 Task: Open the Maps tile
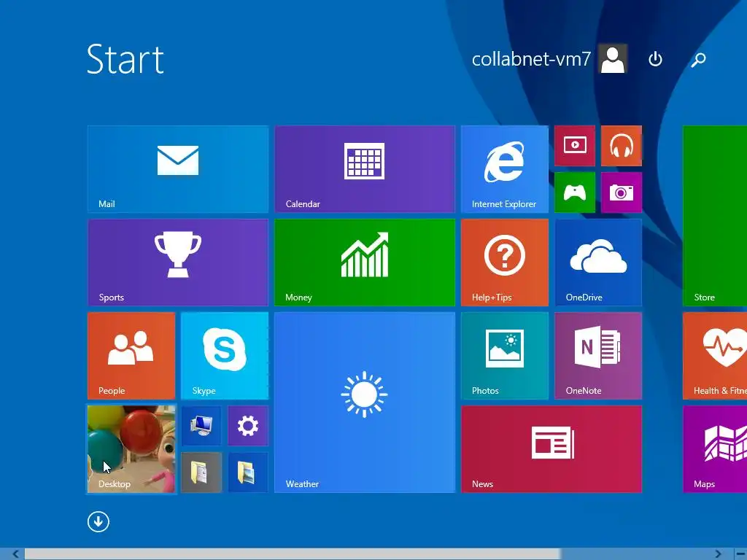[x=715, y=449]
